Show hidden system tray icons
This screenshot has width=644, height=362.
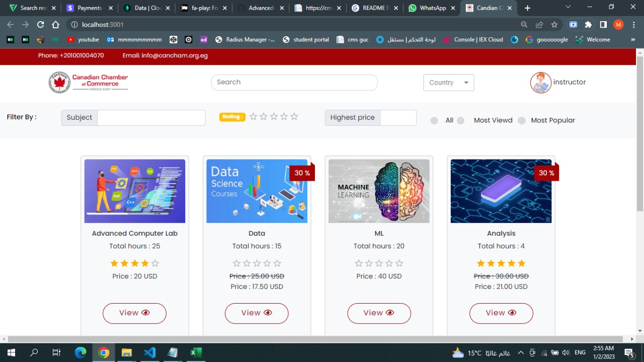tap(521, 352)
